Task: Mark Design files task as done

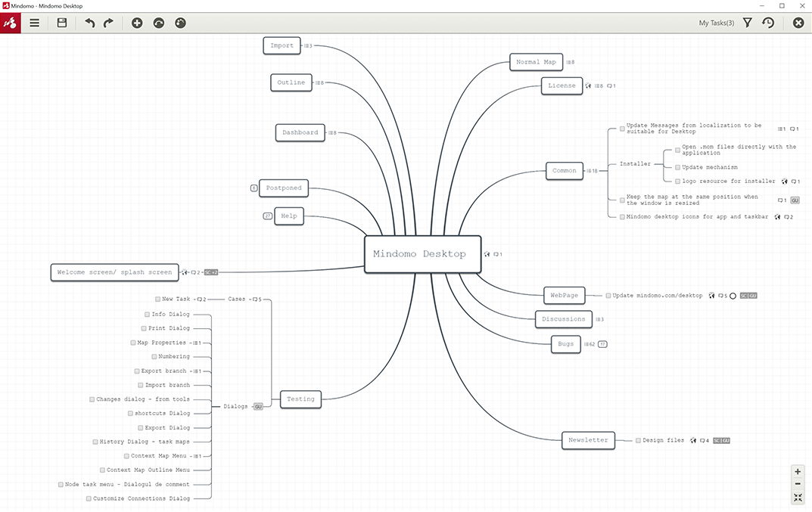Action: pos(639,441)
